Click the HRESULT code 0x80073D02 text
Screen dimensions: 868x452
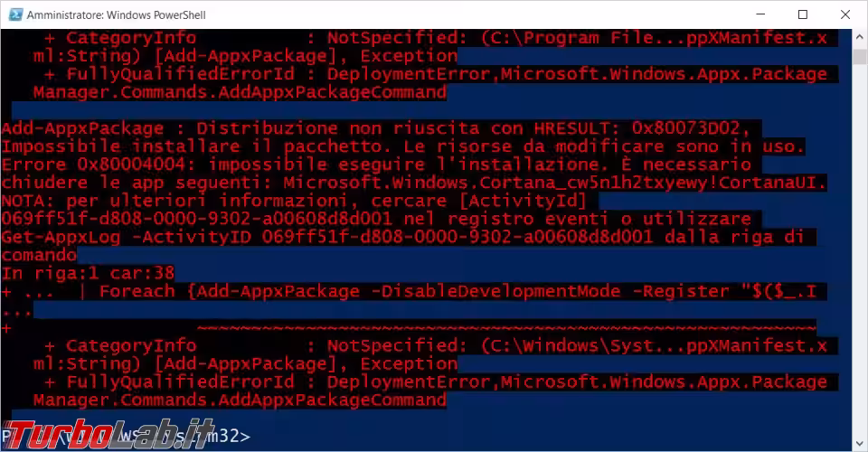(686, 128)
